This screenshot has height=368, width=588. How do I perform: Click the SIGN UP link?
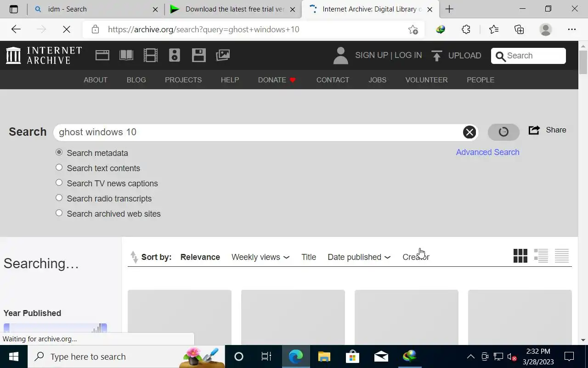click(x=372, y=55)
